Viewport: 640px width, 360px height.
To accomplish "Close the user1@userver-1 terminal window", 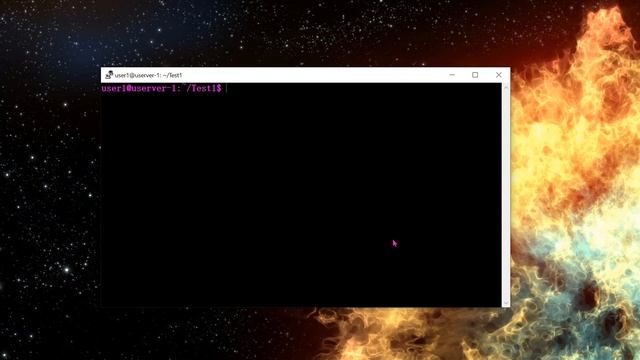I will click(498, 75).
